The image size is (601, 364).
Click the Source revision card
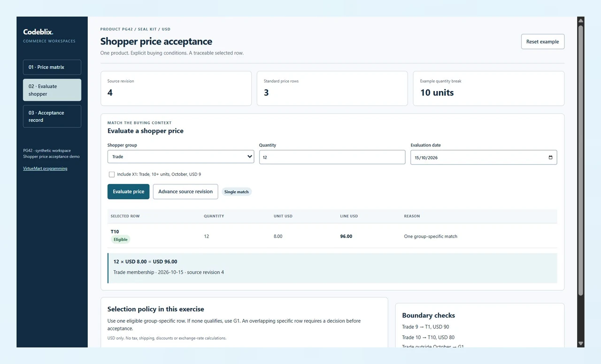tap(176, 88)
